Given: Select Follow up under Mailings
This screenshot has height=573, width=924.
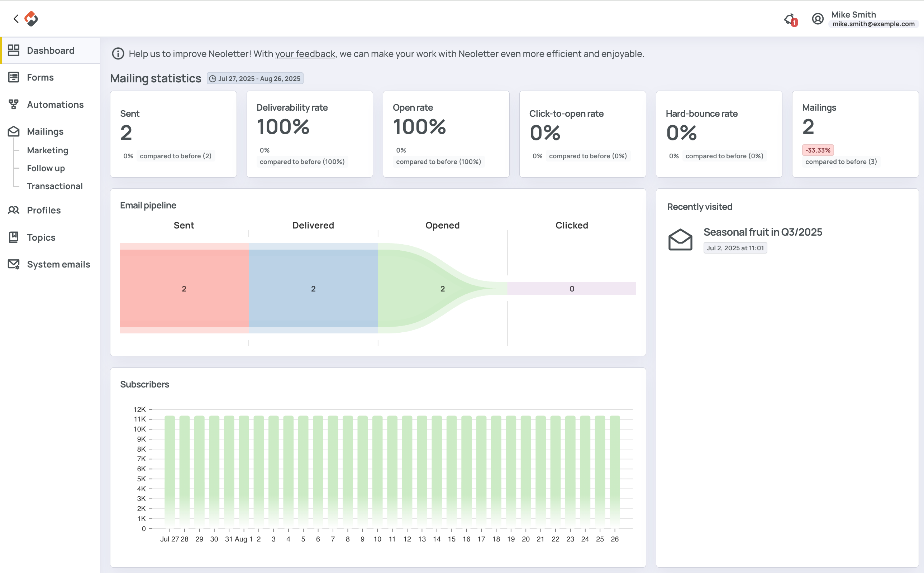Looking at the screenshot, I should coord(46,168).
